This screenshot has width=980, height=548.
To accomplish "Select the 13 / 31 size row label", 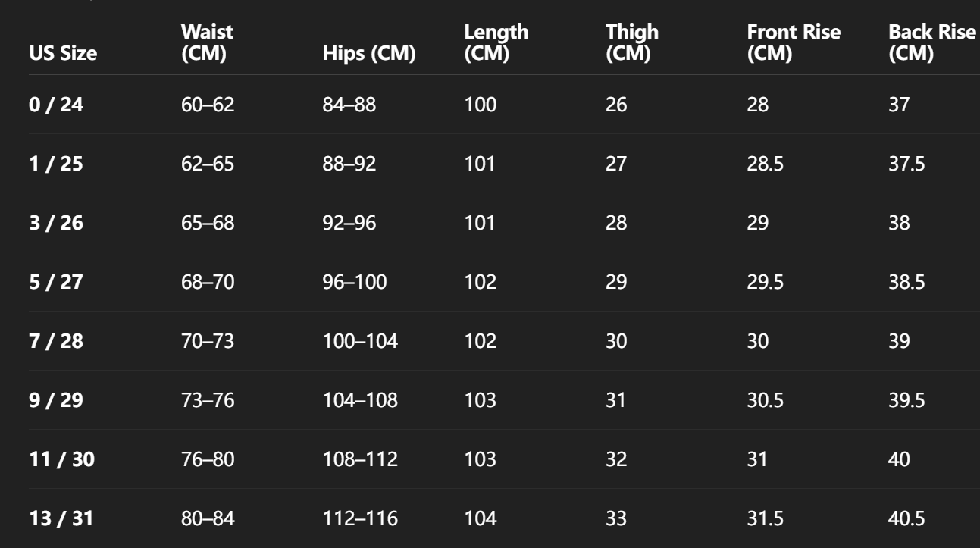I will (61, 518).
